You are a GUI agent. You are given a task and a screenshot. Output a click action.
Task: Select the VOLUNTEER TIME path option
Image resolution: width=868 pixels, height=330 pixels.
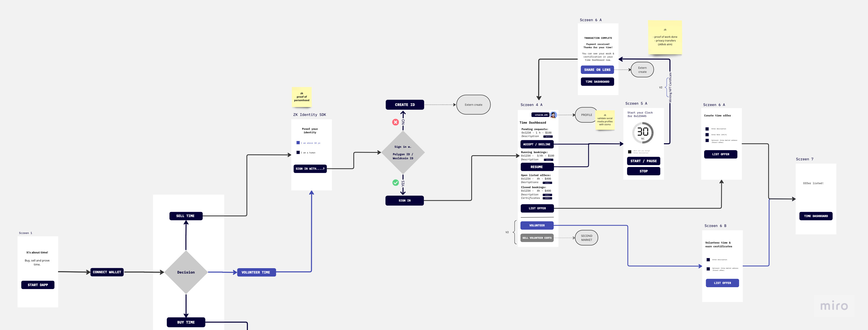tap(255, 272)
